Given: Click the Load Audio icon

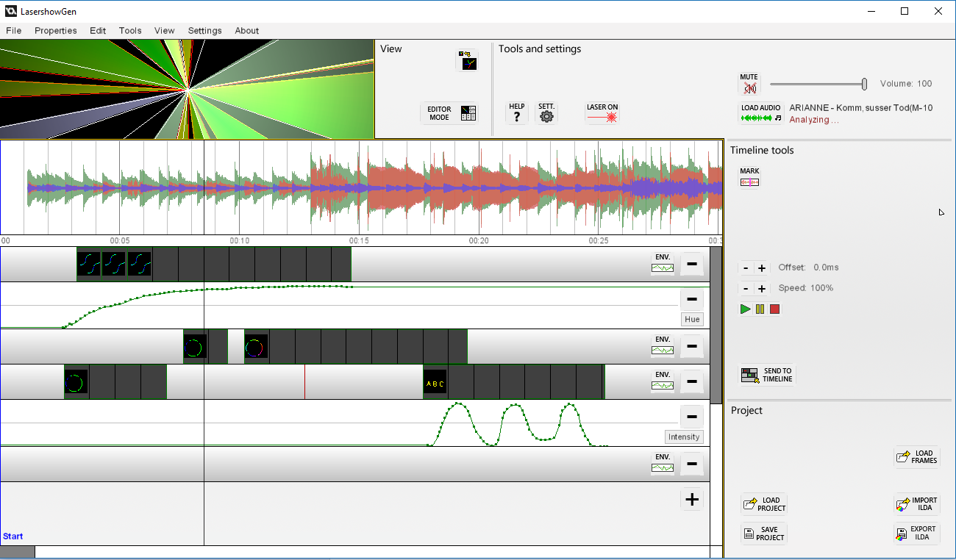Looking at the screenshot, I should tap(760, 113).
